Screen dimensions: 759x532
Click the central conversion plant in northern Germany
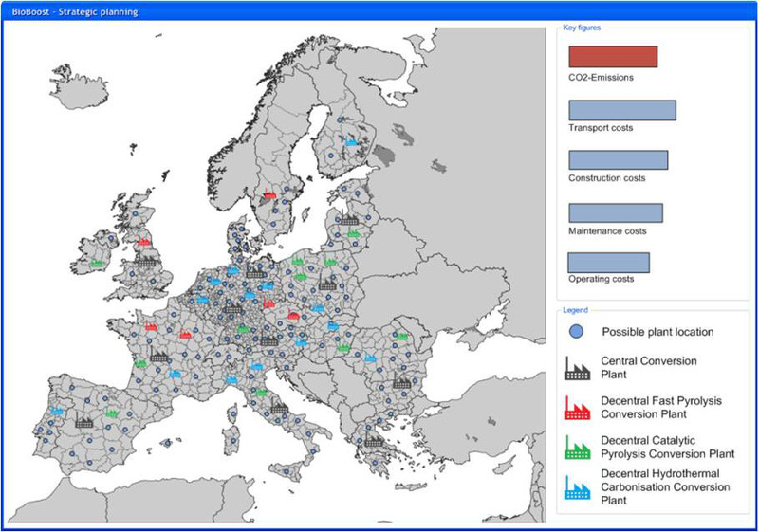coord(255,272)
